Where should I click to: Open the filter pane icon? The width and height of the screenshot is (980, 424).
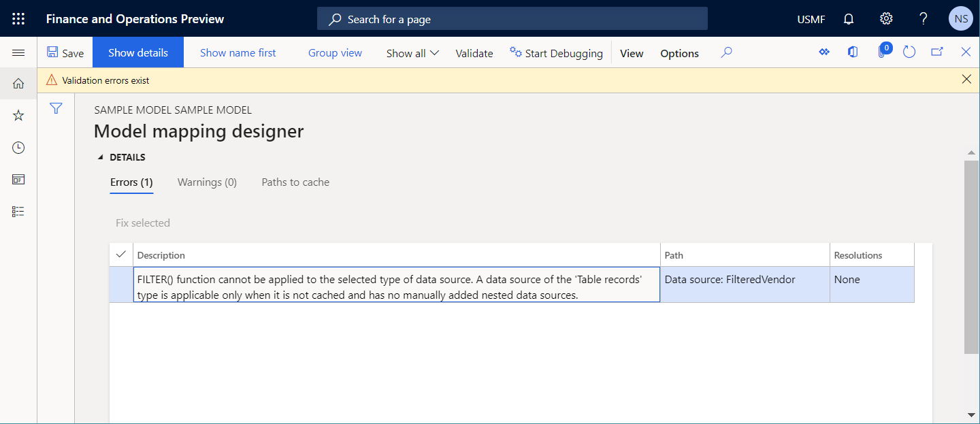[x=56, y=108]
